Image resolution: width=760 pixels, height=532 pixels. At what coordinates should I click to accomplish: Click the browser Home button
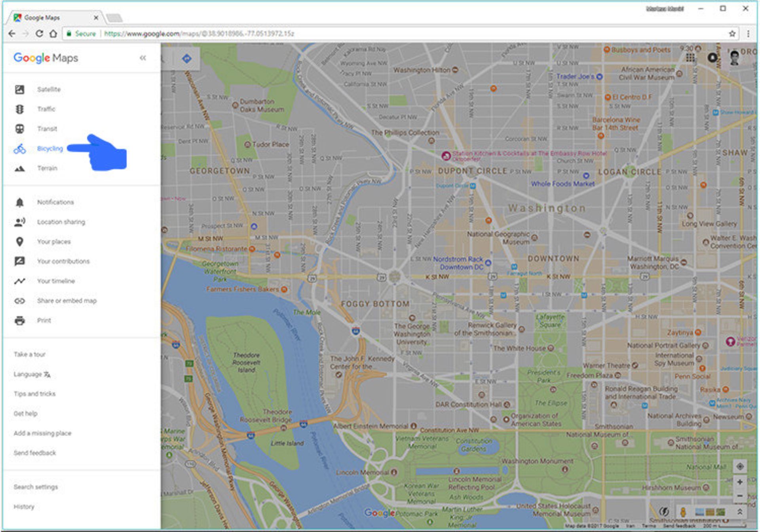click(53, 34)
